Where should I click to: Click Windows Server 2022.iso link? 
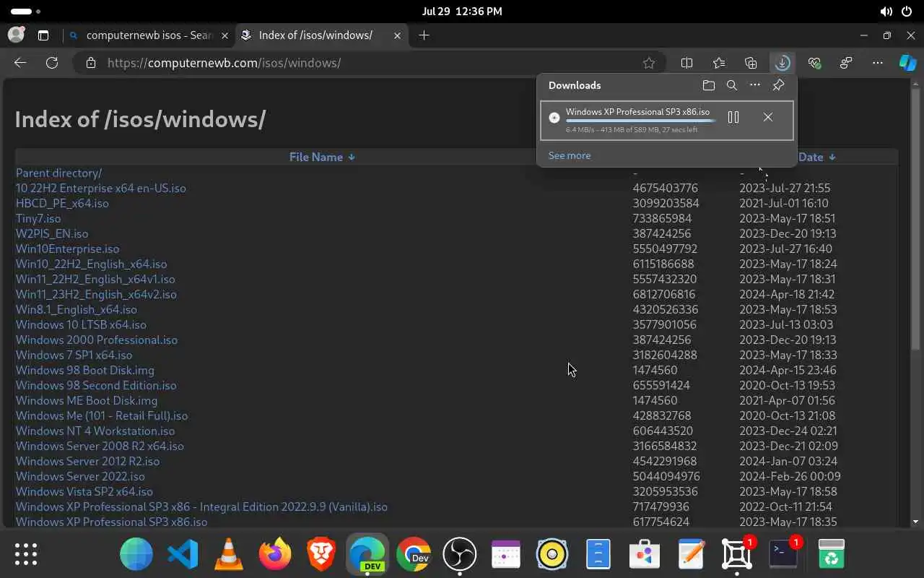pos(80,476)
